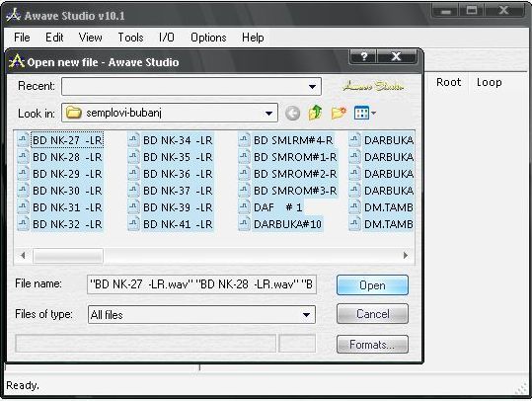
Task: Click wave icon of BD NK-41 -LR
Action: pyautogui.click(x=133, y=224)
